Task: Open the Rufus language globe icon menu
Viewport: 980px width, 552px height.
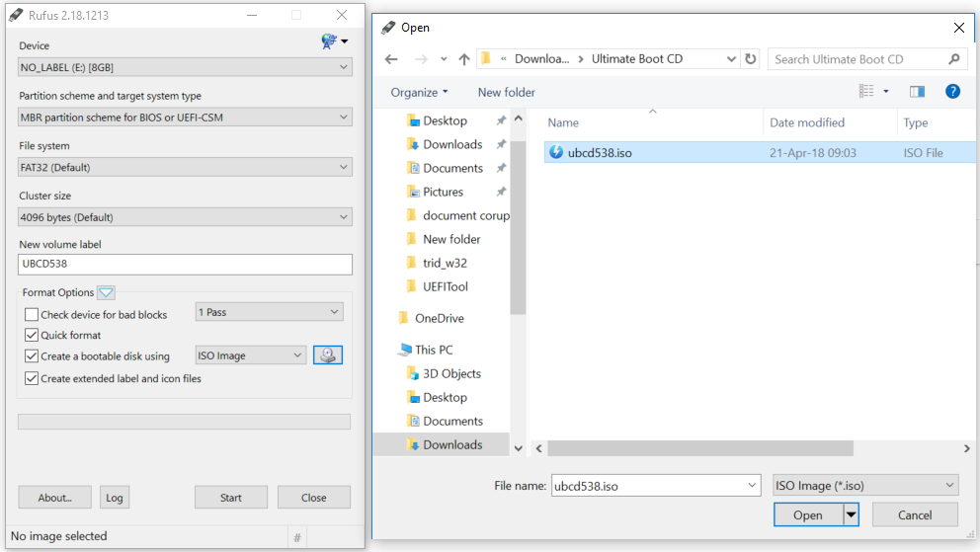Action: (x=334, y=41)
